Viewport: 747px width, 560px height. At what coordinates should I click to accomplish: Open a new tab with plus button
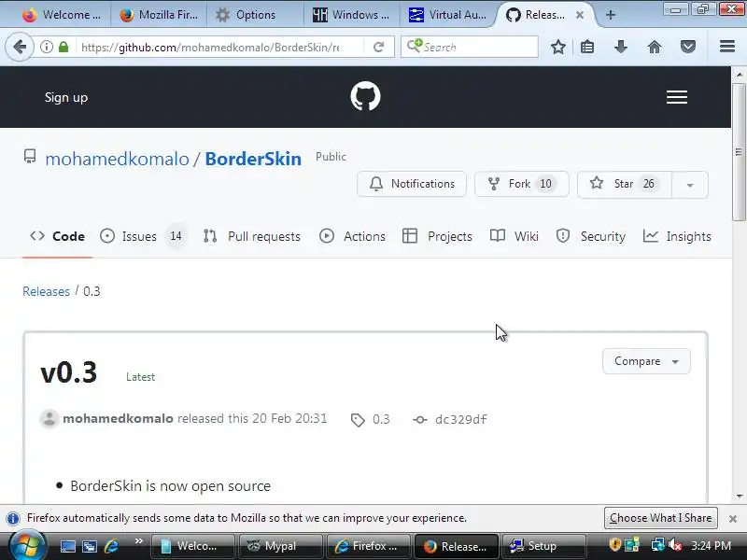pyautogui.click(x=611, y=15)
